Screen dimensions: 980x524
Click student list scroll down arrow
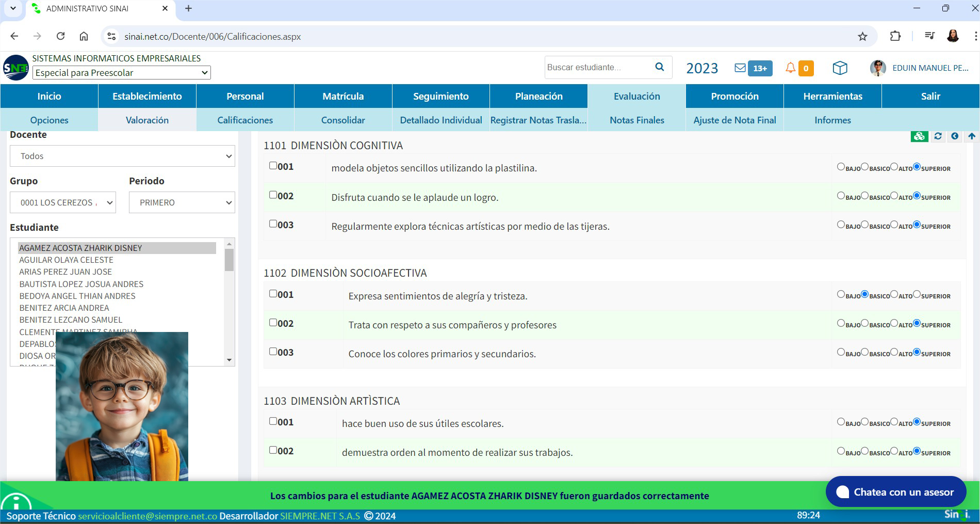coord(230,360)
